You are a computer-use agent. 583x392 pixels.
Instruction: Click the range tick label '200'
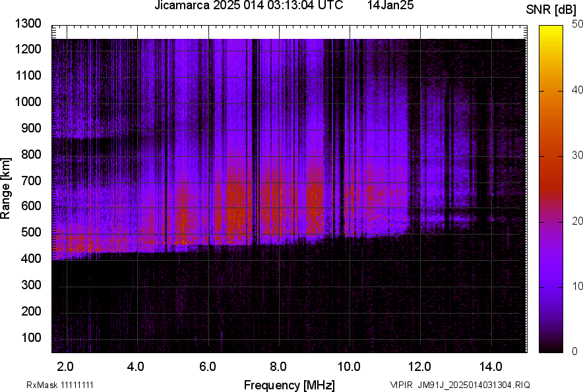click(x=31, y=311)
